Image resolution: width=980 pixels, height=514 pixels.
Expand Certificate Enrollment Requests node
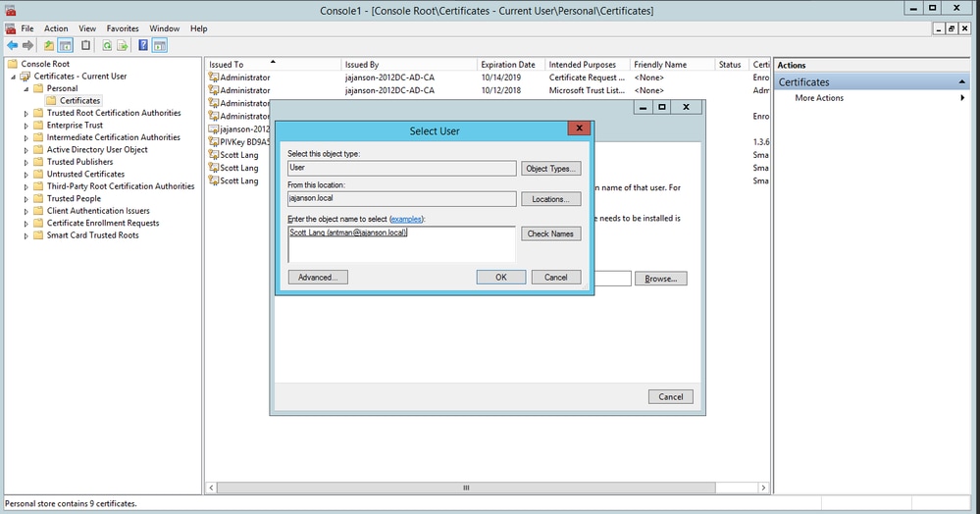tap(26, 224)
